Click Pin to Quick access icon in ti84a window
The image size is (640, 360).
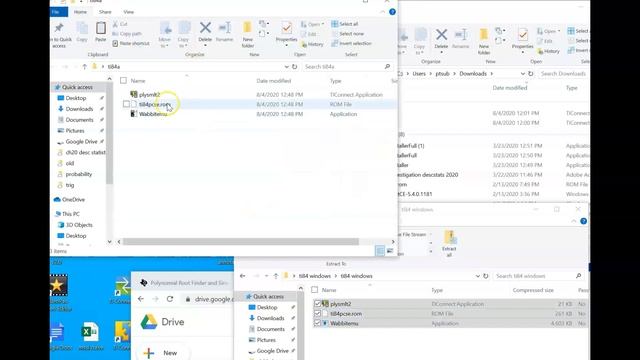click(59, 28)
